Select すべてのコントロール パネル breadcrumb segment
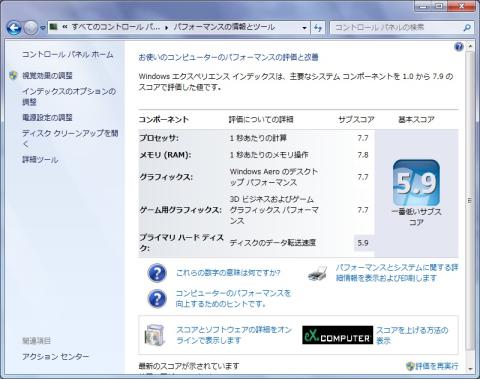 pos(116,27)
